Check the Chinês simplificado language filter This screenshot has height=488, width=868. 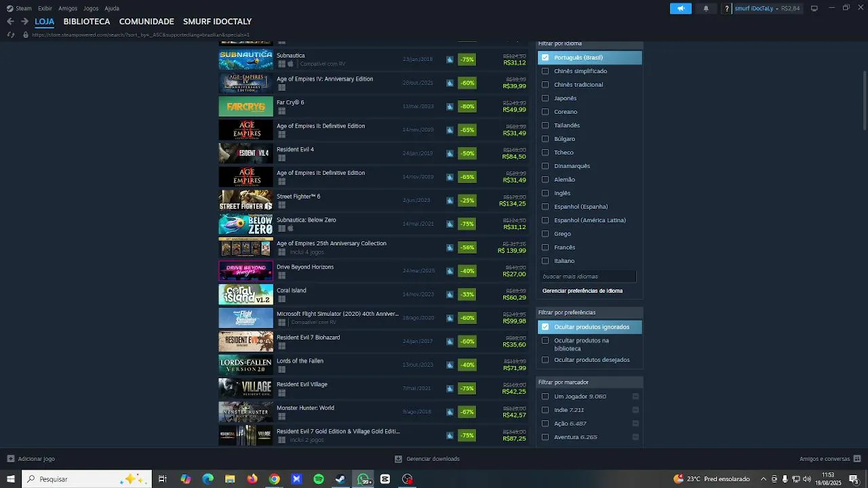(545, 71)
